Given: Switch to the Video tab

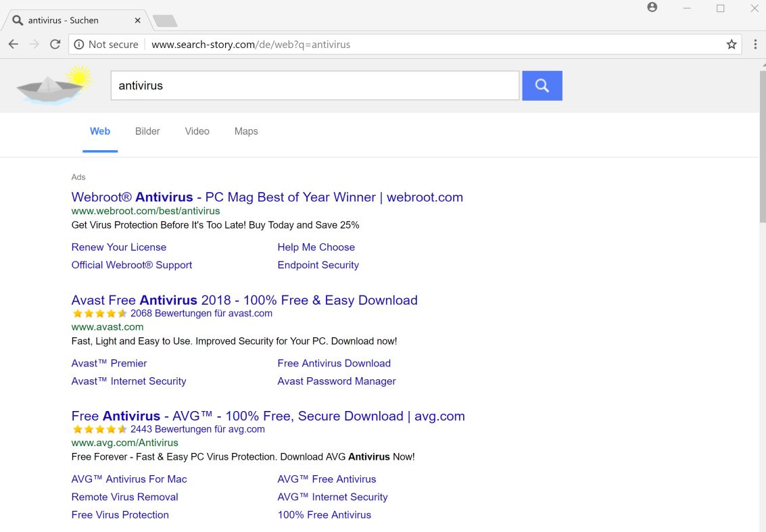Looking at the screenshot, I should coord(197,131).
